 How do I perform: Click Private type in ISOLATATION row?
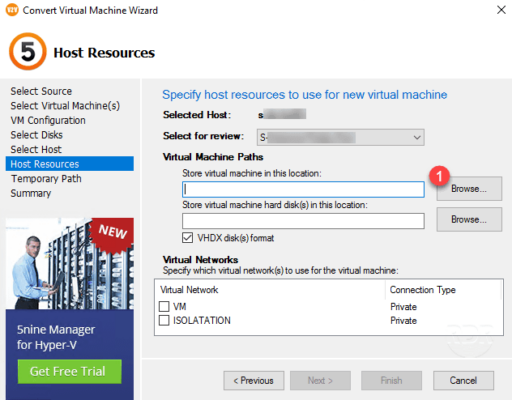403,321
